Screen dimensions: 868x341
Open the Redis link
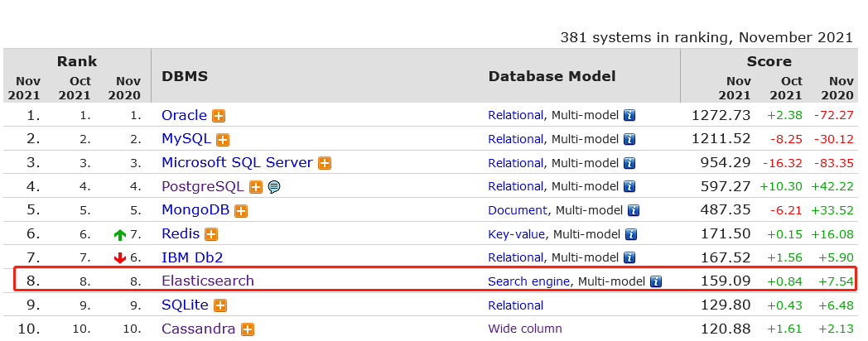[181, 234]
